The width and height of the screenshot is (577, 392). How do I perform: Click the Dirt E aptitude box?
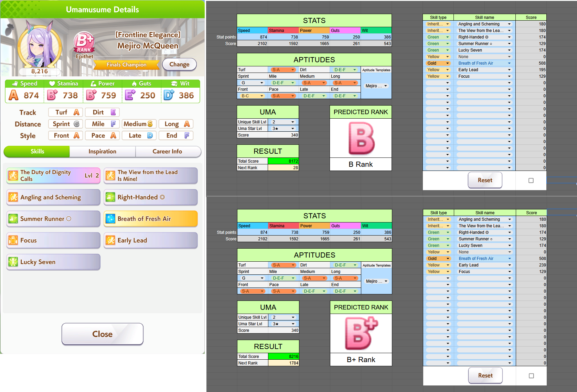[x=103, y=112]
